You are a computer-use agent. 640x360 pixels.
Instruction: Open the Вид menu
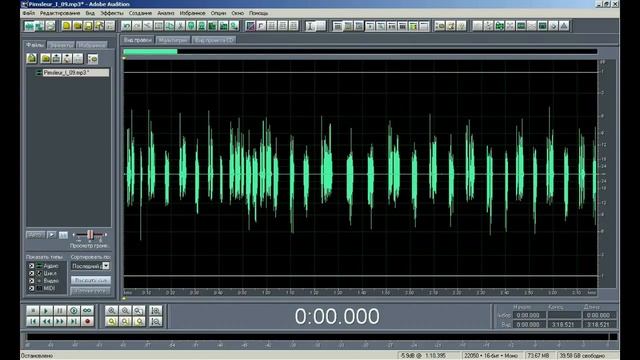click(90, 13)
